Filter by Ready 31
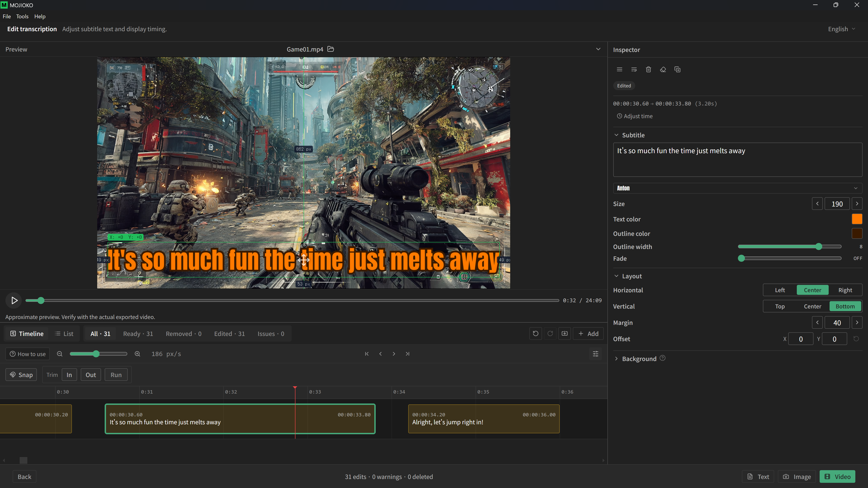Screen dimensions: 868x488 138,333
